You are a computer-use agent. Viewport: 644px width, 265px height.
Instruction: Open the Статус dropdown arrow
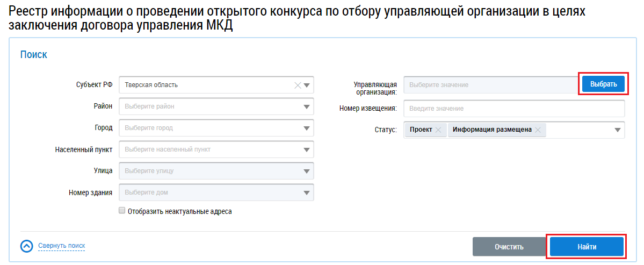pyautogui.click(x=618, y=130)
